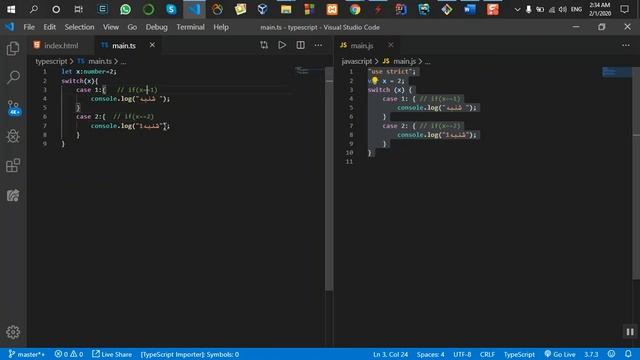Open the Debug view in activity bar

[13, 136]
